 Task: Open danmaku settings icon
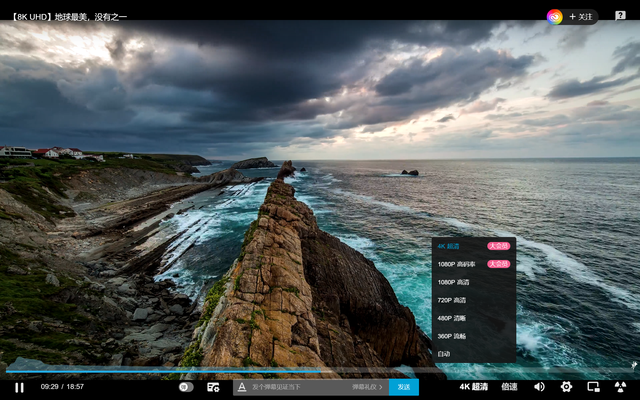pos(213,387)
